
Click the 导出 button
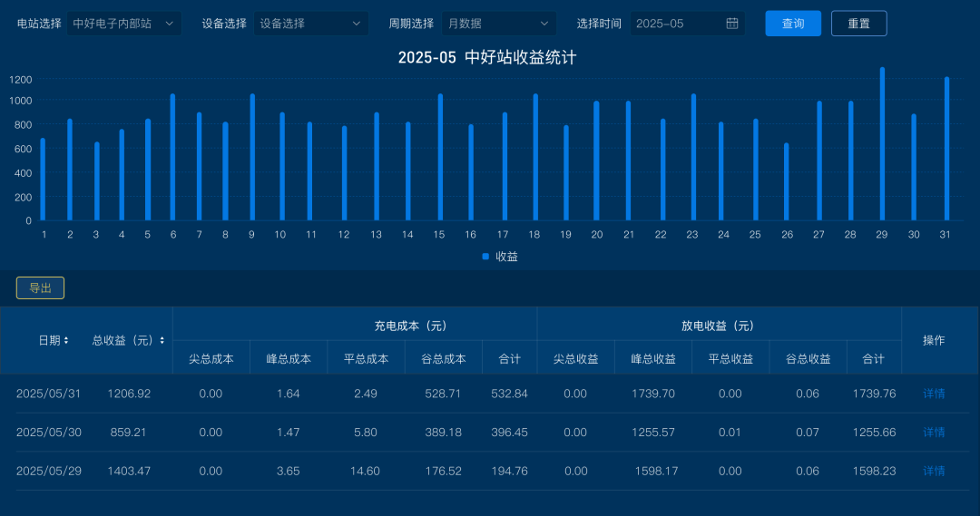click(40, 288)
